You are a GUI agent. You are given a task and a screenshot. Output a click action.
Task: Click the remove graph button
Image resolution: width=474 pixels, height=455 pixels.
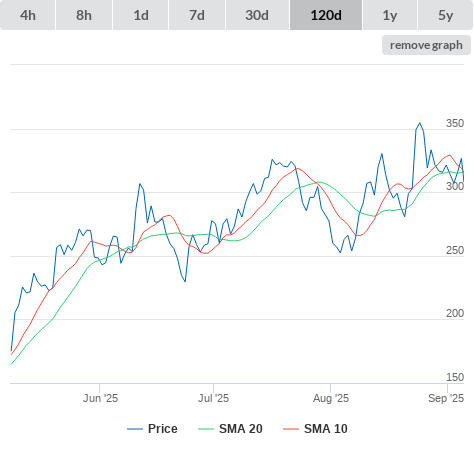point(426,45)
